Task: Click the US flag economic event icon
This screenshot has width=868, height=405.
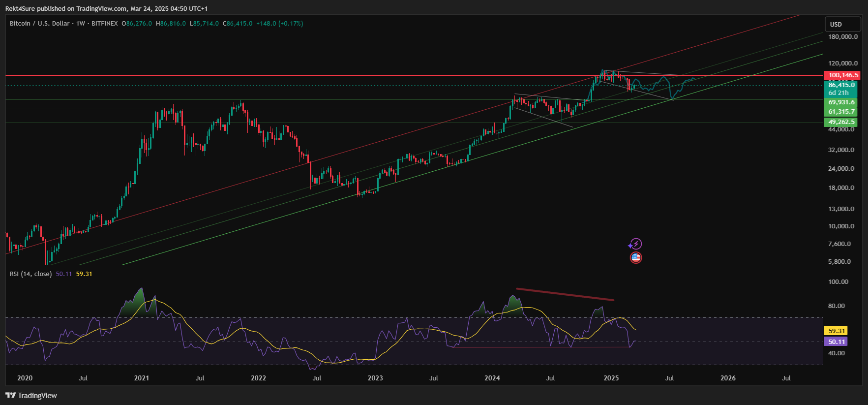Action: 636,257
